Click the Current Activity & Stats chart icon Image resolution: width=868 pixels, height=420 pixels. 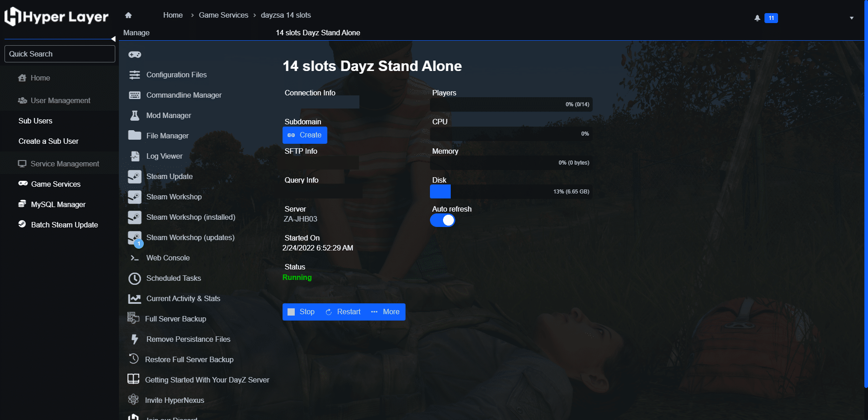(135, 299)
